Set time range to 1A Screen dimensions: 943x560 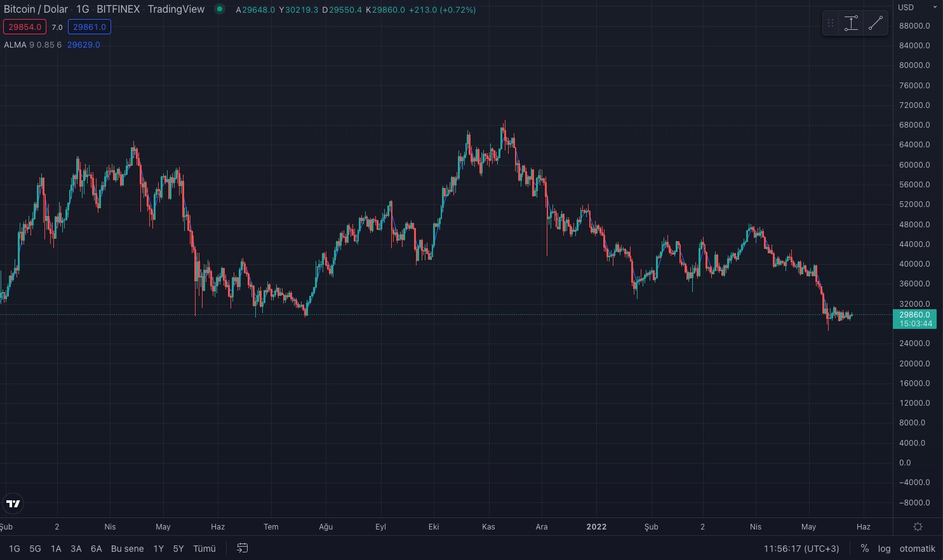56,549
